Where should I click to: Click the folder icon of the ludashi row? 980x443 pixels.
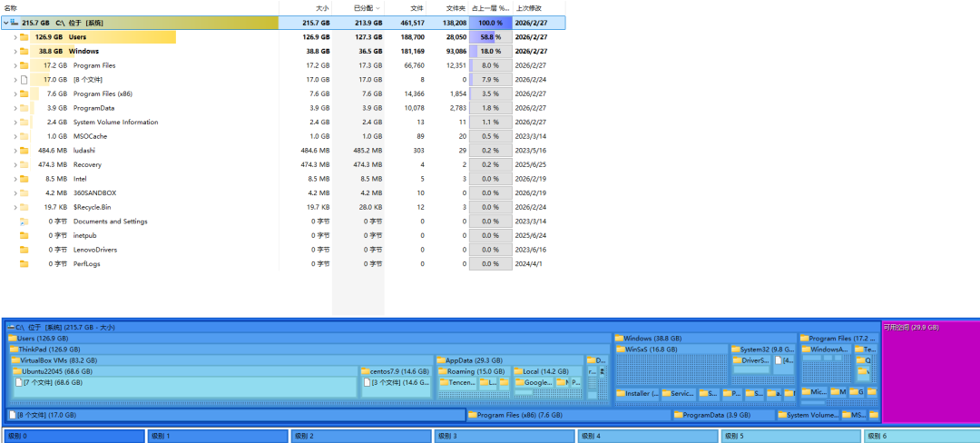tap(24, 151)
